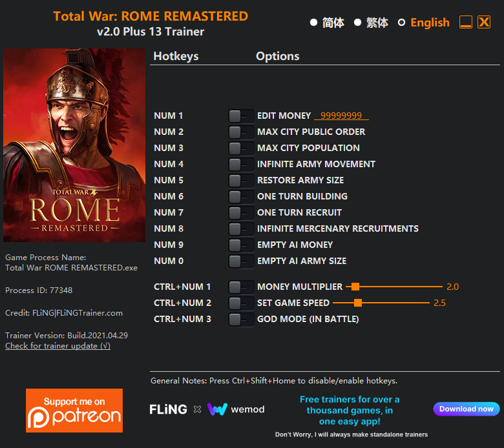Click the Download now button
This screenshot has width=504, height=448.
coord(466,409)
